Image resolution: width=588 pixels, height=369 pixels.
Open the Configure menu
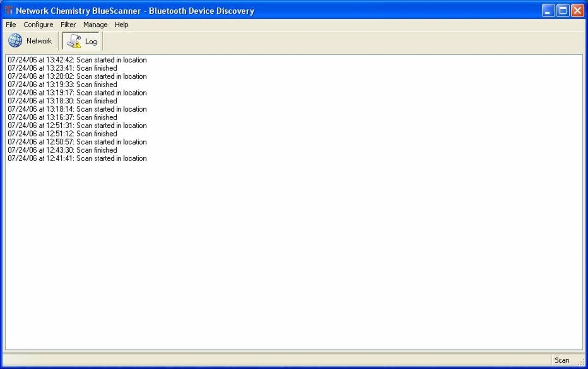(x=38, y=25)
